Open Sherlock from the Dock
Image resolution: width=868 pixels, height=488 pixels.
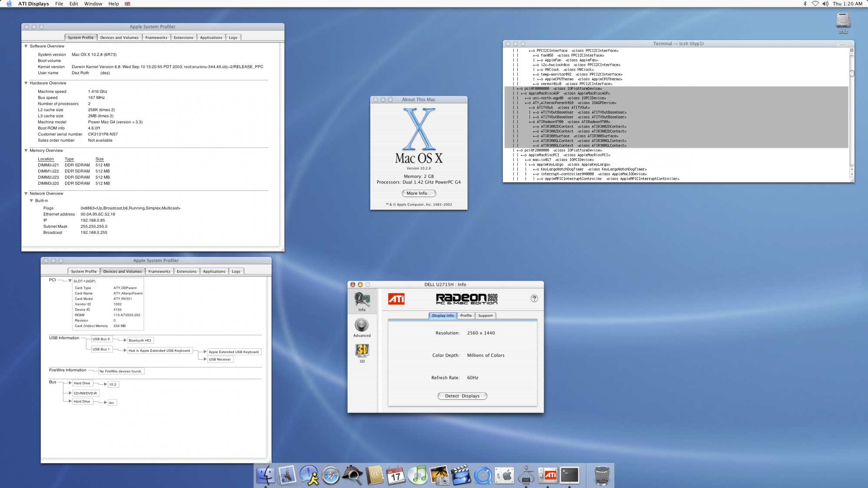(352, 475)
